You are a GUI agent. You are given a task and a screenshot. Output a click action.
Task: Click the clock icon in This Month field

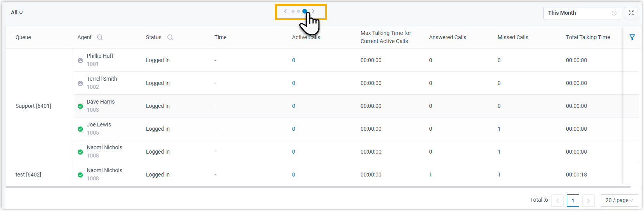point(614,13)
